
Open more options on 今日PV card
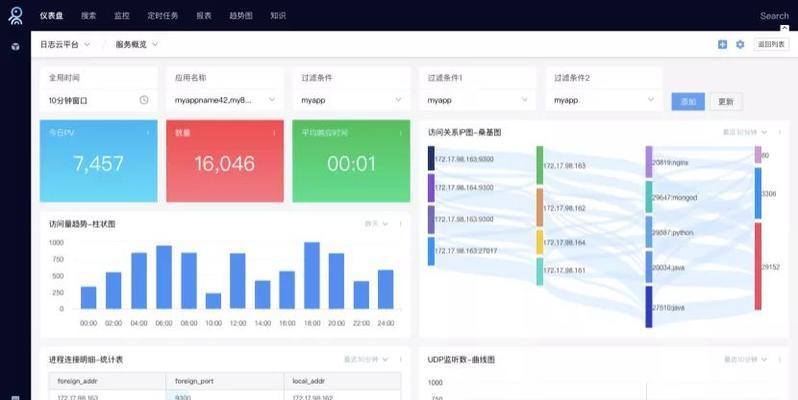coord(148,133)
